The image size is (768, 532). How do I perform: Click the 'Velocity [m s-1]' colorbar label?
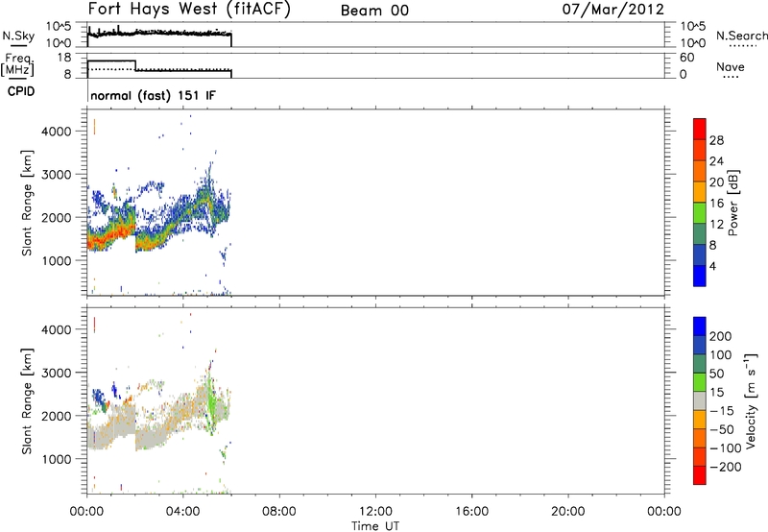(x=752, y=400)
